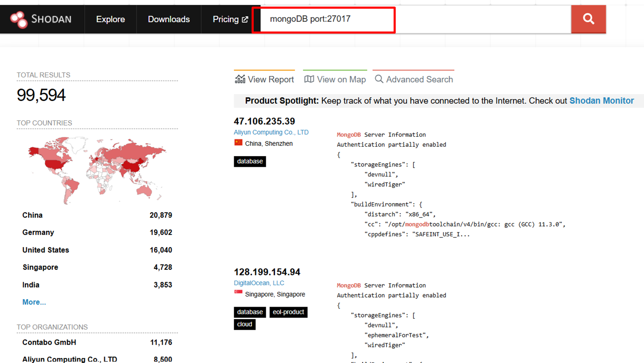This screenshot has height=363, width=644.
Task: Filter by Germany in Top Countries
Action: click(38, 232)
